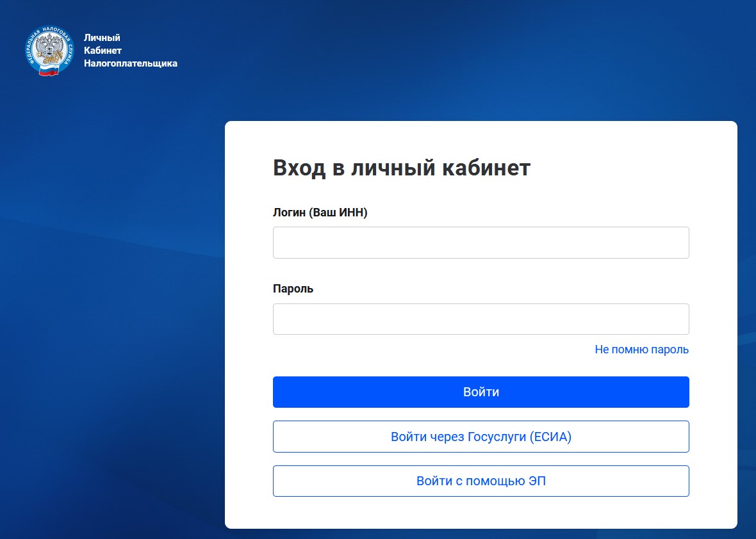Click the Личный Кабинет Налогоплательщика header text
The height and width of the screenshot is (539, 756).
(x=130, y=51)
